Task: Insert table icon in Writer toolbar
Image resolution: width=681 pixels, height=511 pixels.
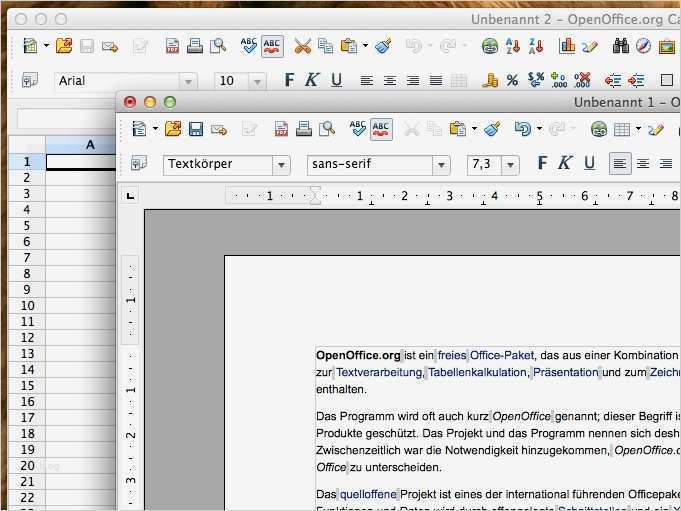Action: point(621,129)
